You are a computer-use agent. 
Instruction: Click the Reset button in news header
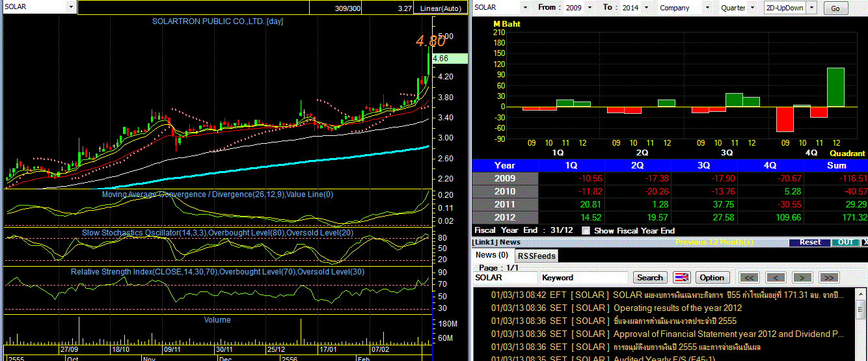810,242
